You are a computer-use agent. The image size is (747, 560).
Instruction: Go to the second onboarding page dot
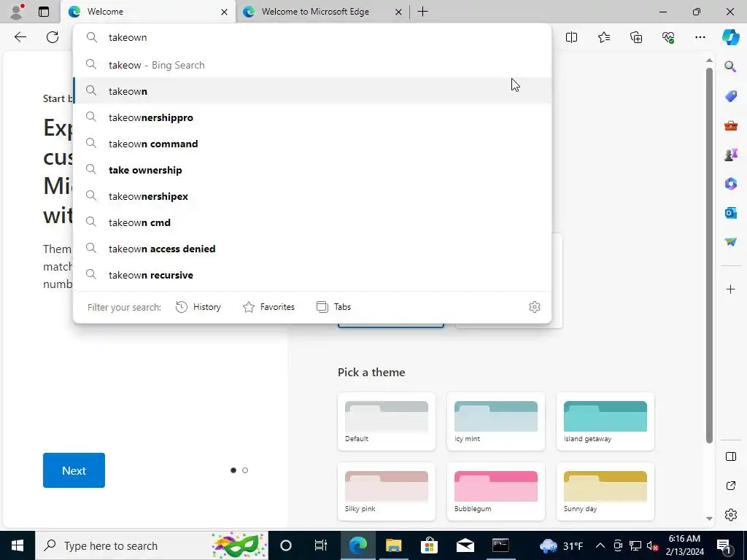pyautogui.click(x=245, y=470)
